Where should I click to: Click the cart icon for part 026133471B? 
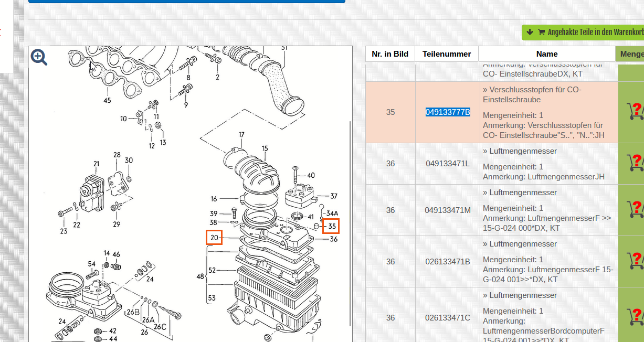635,261
